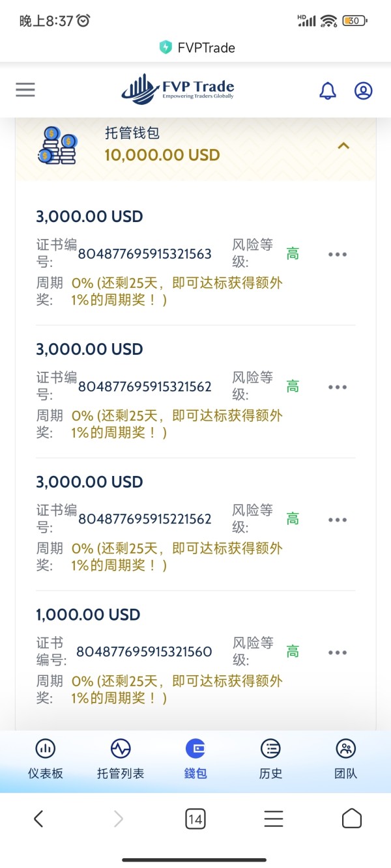Tap the FVP Trade logo
Viewport: 391px width, 868px height.
click(177, 89)
